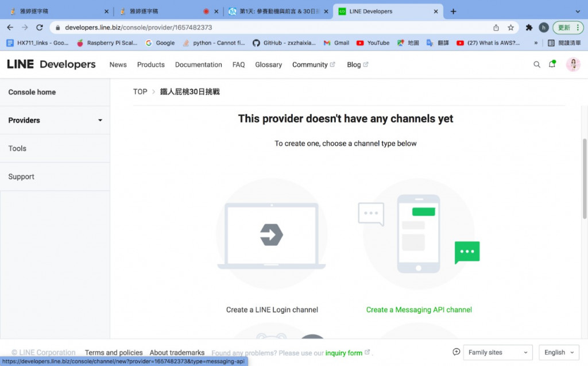The width and height of the screenshot is (588, 366).
Task: Open Terms and policies link
Action: (114, 352)
